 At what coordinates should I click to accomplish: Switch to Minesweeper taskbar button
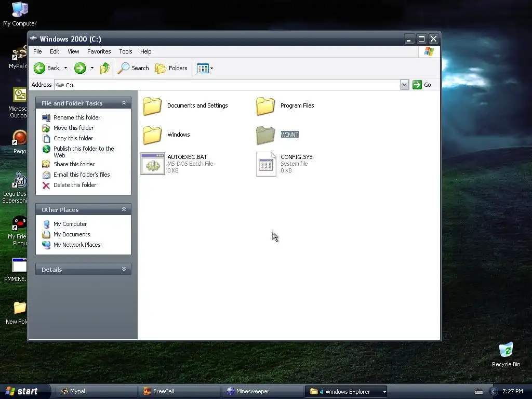pyautogui.click(x=262, y=392)
